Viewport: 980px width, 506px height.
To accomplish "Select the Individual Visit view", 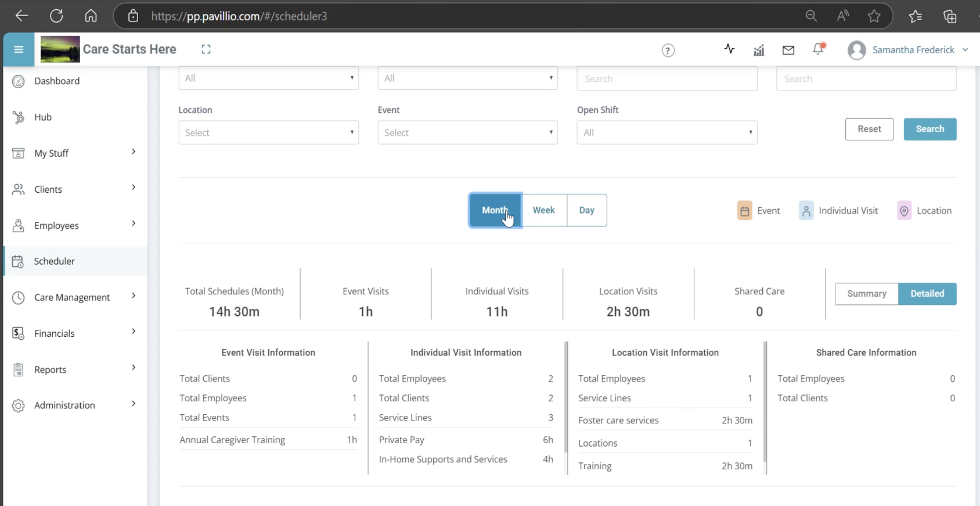I will point(839,210).
